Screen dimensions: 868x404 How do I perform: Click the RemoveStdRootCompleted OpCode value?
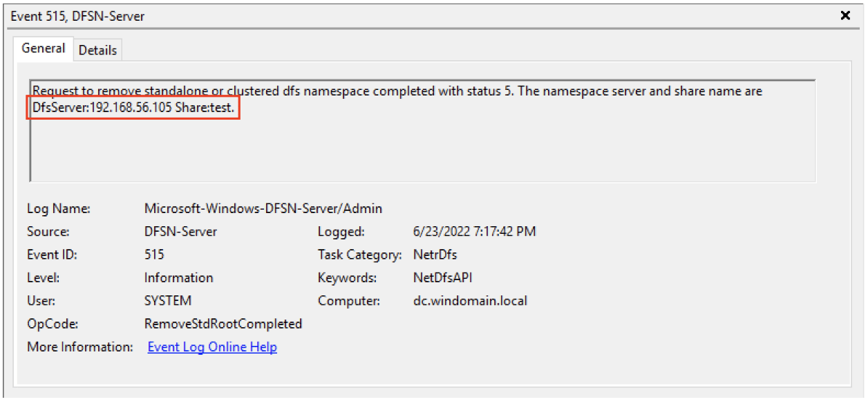point(223,324)
